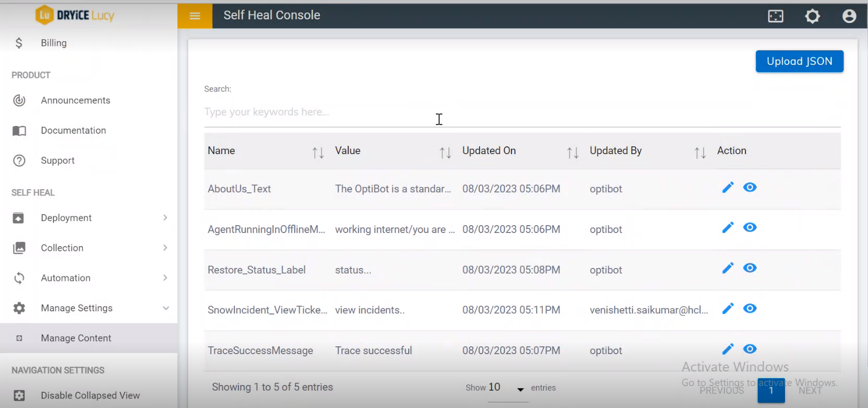The image size is (868, 408).
Task: Click the search keywords input field
Action: point(522,112)
